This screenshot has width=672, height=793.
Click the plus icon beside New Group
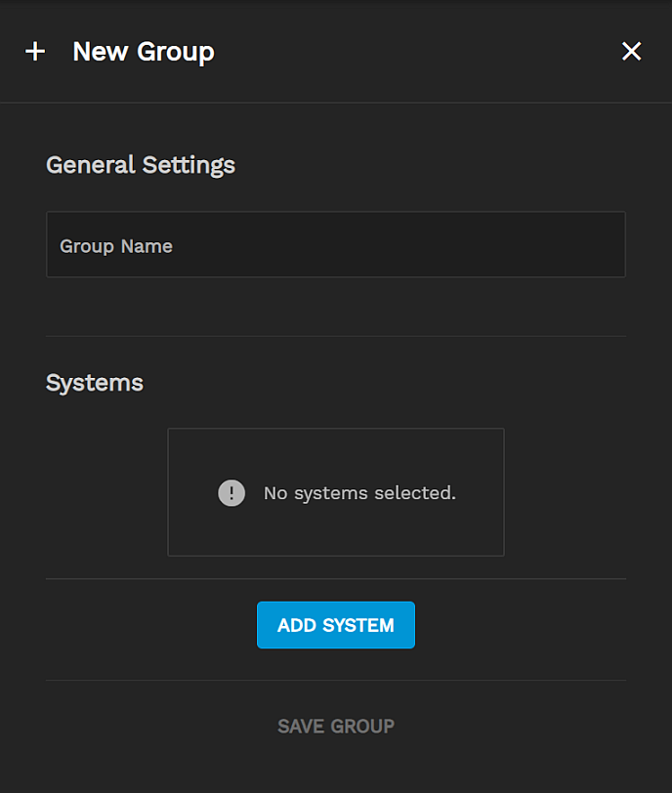[35, 52]
